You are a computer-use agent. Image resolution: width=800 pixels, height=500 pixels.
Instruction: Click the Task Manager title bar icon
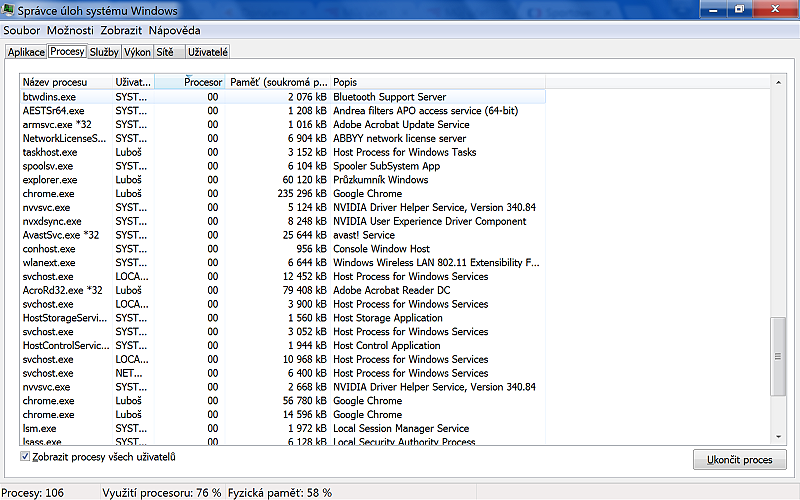[9, 11]
